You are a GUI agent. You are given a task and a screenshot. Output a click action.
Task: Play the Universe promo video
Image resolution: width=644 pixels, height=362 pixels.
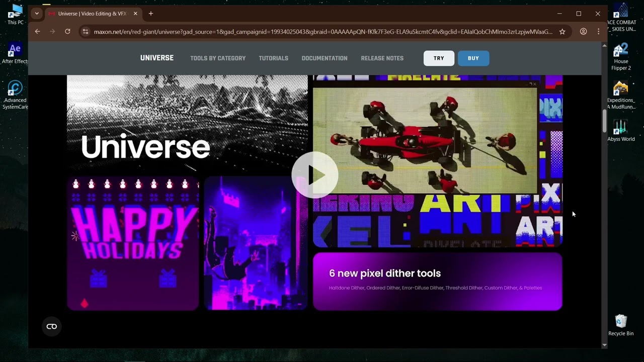click(x=315, y=175)
